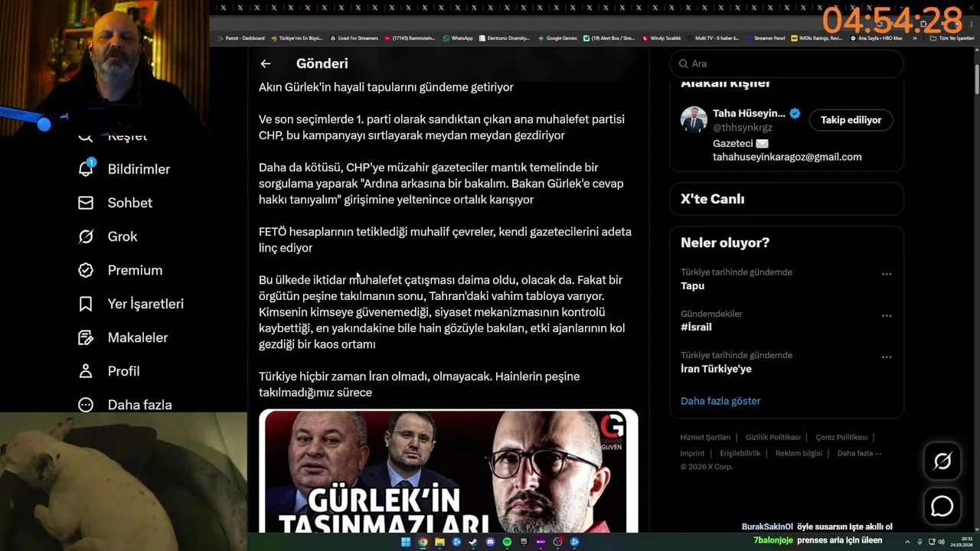Image resolution: width=980 pixels, height=551 pixels.
Task: Open Windows Start menu
Action: coord(406,542)
